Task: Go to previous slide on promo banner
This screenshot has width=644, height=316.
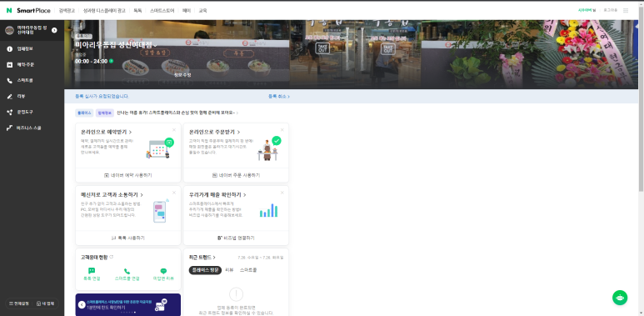Action: click(82, 304)
